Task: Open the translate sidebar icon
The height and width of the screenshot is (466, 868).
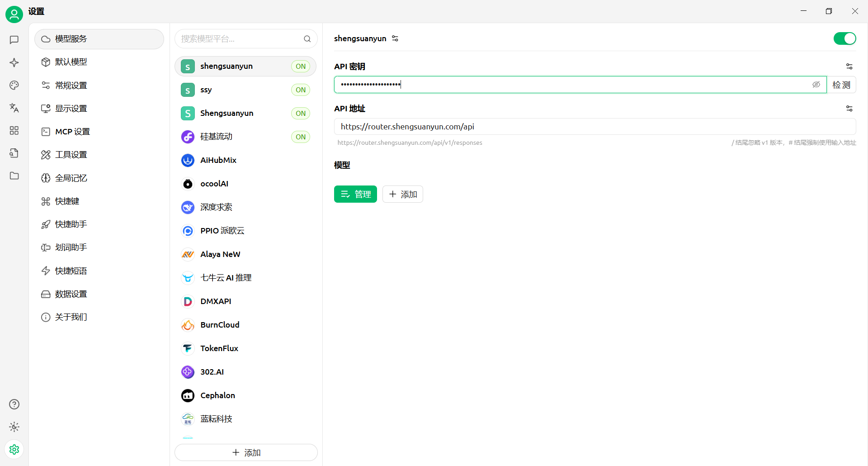Action: (x=14, y=108)
